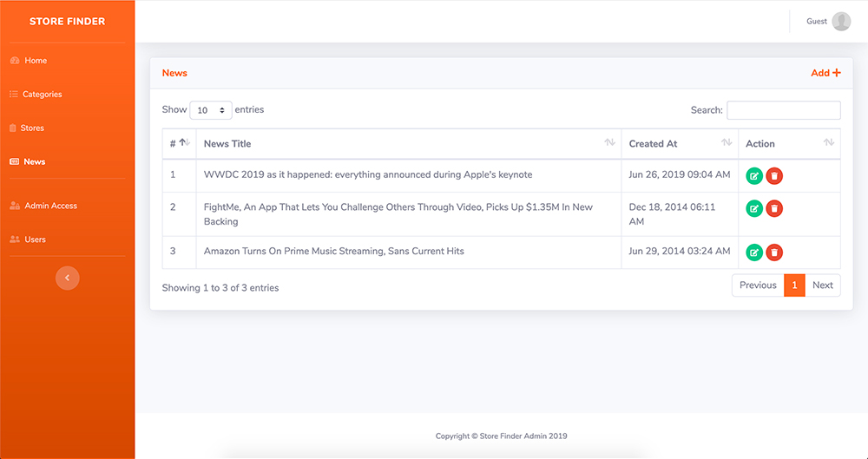868x459 pixels.
Task: Sort the table by the # column
Action: click(179, 143)
